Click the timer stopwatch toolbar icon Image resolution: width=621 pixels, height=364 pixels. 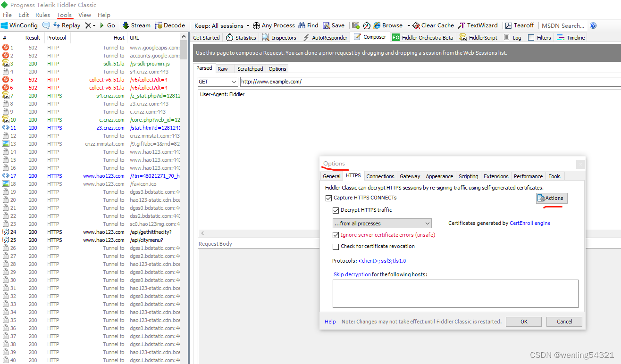pyautogui.click(x=366, y=25)
